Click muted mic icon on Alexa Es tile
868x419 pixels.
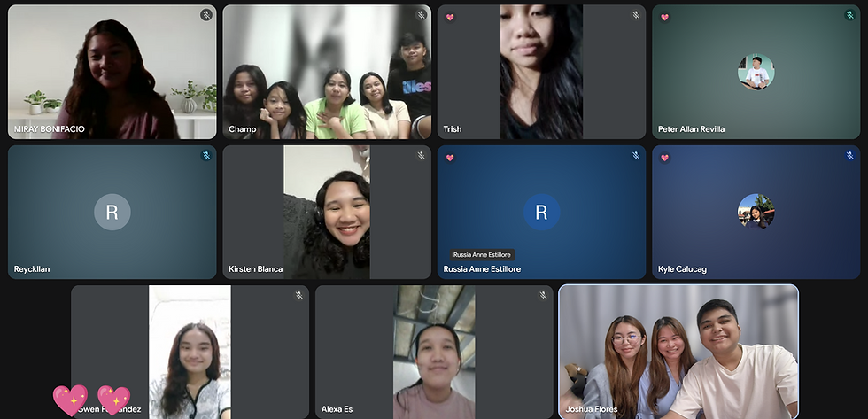coord(543,296)
